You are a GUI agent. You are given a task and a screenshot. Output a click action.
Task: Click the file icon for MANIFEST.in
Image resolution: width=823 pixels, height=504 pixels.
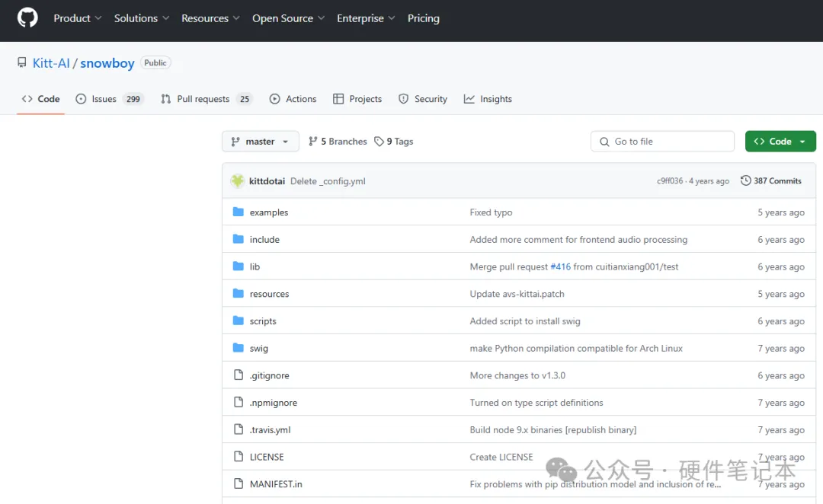(239, 483)
